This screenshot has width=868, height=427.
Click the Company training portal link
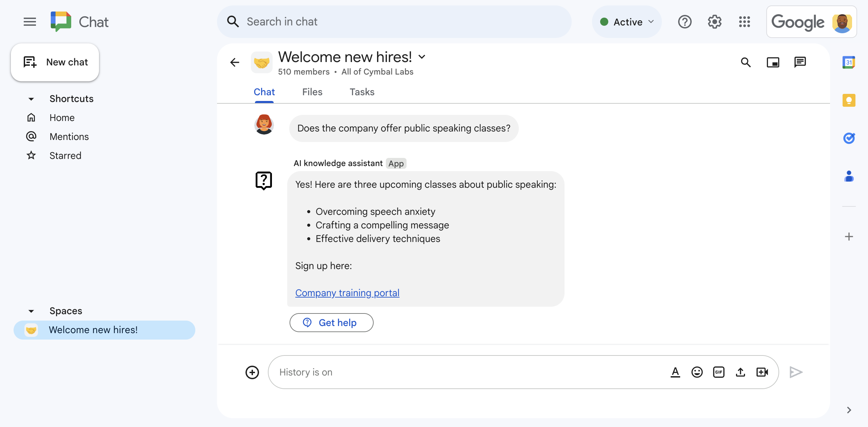[x=347, y=292]
